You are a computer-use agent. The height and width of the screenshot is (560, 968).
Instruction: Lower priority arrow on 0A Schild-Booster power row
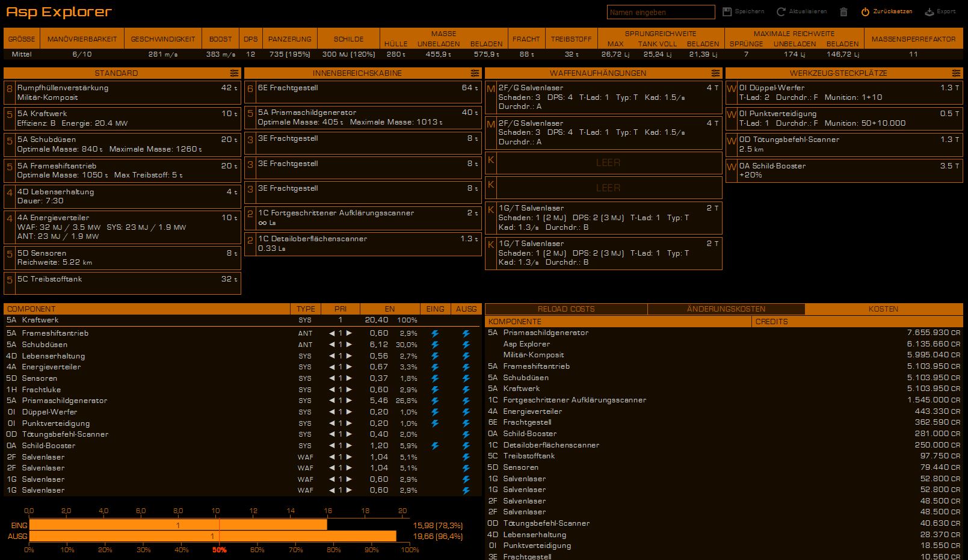[x=331, y=446]
